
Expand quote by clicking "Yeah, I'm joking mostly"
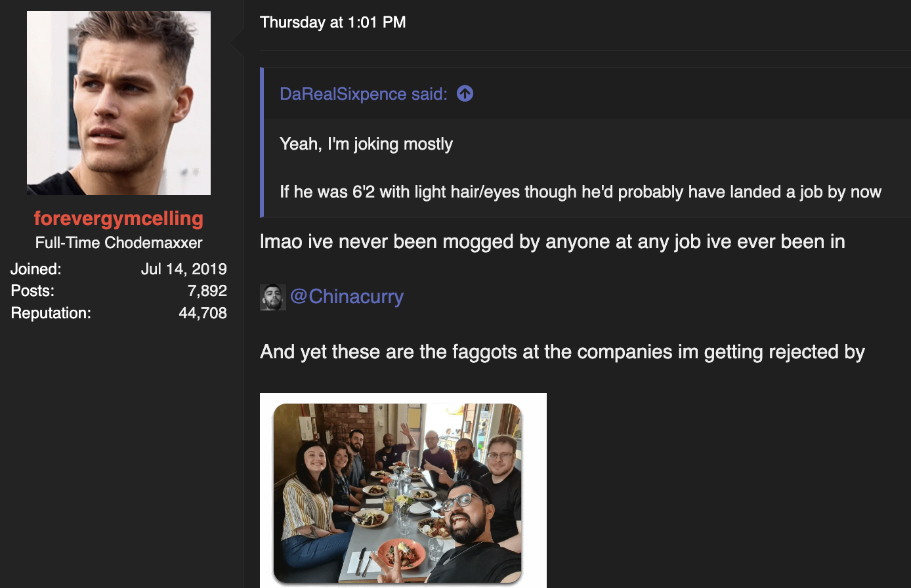(x=366, y=144)
